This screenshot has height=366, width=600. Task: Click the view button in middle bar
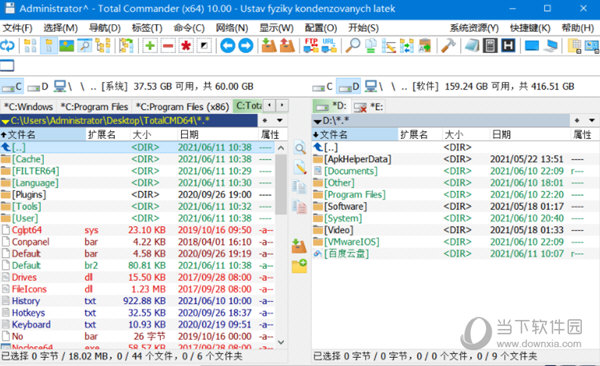[x=300, y=148]
